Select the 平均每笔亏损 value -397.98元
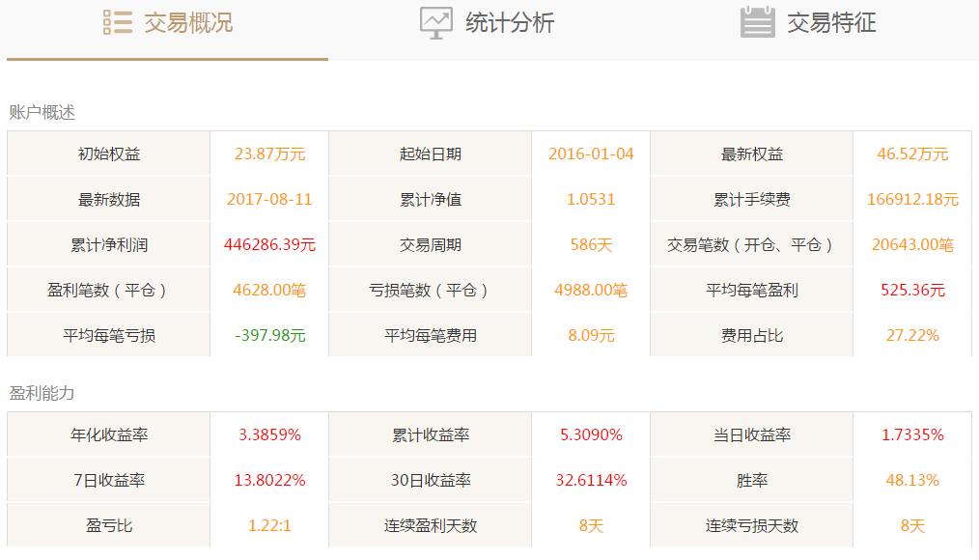The image size is (979, 560). (x=269, y=336)
